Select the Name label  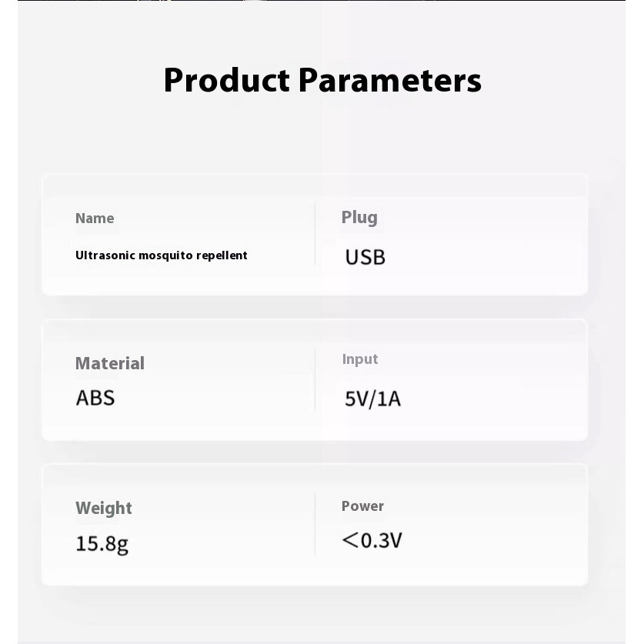point(95,219)
